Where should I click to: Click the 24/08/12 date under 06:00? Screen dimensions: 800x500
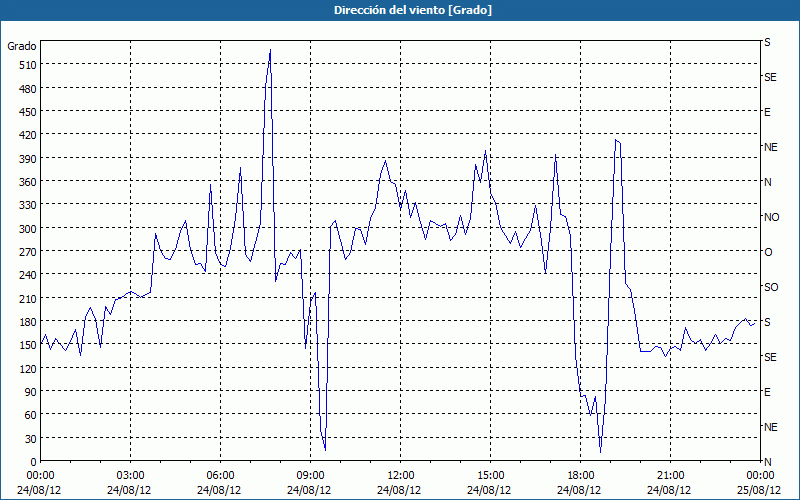219,490
